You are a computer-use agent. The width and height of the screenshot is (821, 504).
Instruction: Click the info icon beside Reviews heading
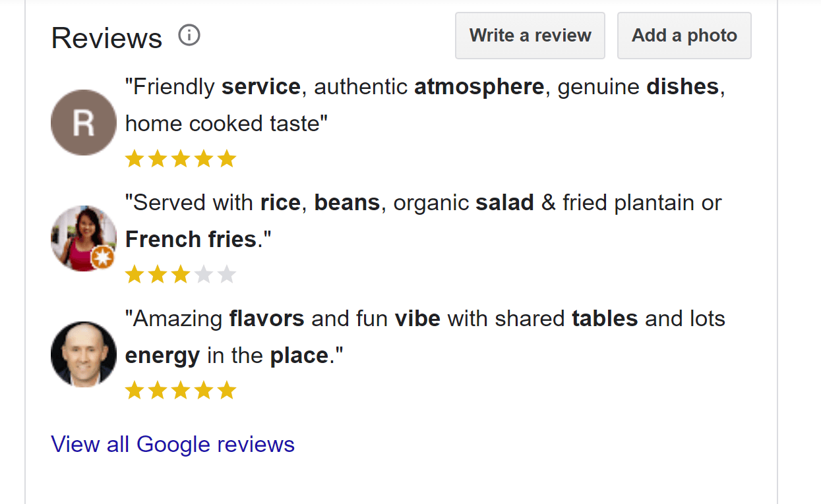189,36
